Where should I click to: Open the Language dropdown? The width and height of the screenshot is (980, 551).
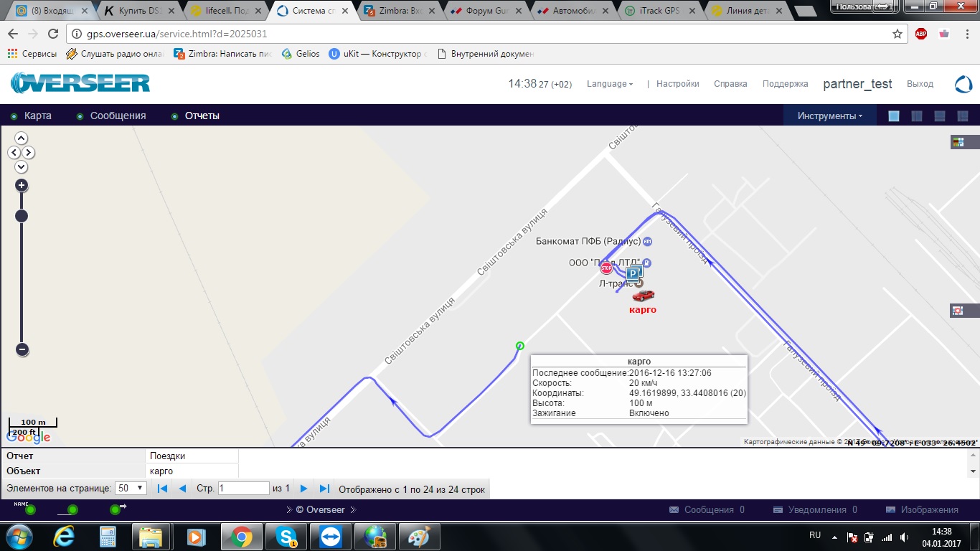click(609, 84)
